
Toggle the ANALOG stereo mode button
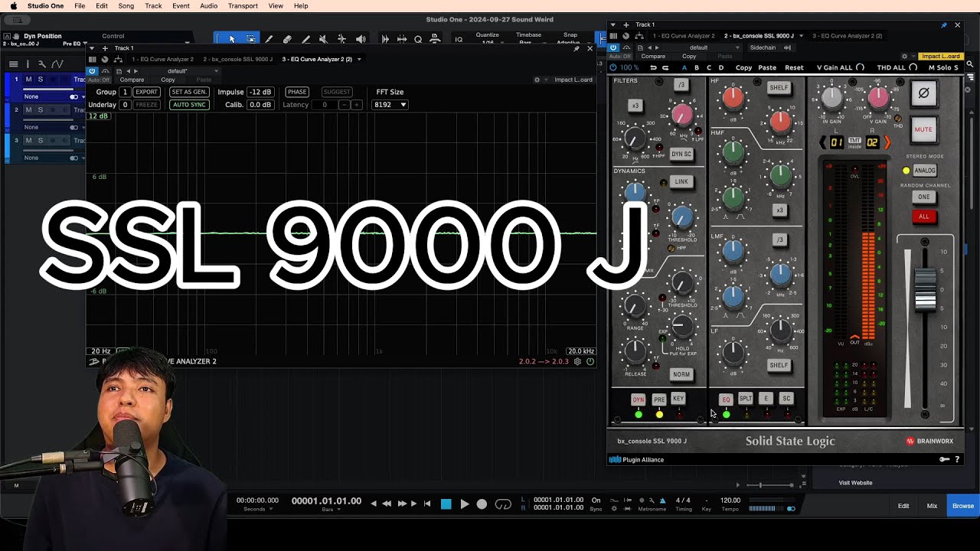pos(924,171)
